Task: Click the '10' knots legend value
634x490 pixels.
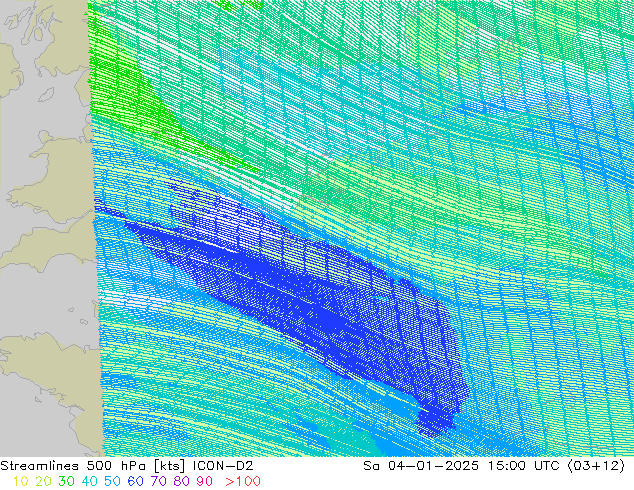Action: (x=21, y=481)
